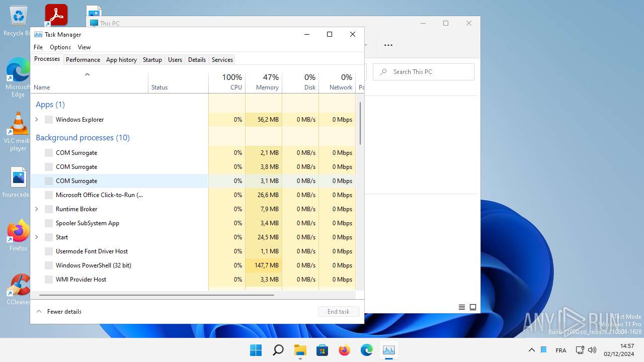644x362 pixels.
Task: Switch to the App history tab
Action: 121,60
